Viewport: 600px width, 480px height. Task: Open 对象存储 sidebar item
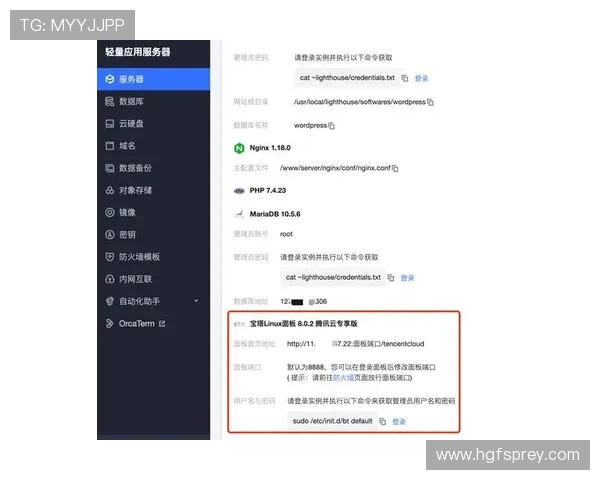tap(153, 190)
